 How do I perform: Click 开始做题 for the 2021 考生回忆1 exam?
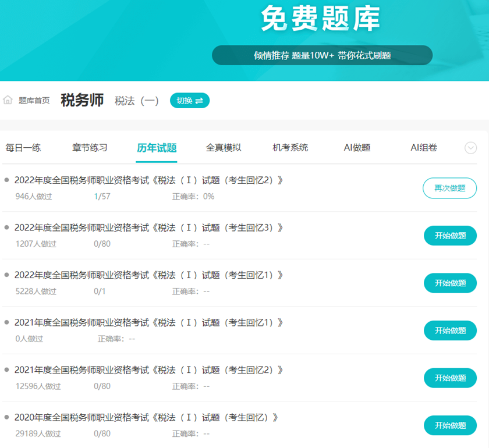point(450,330)
